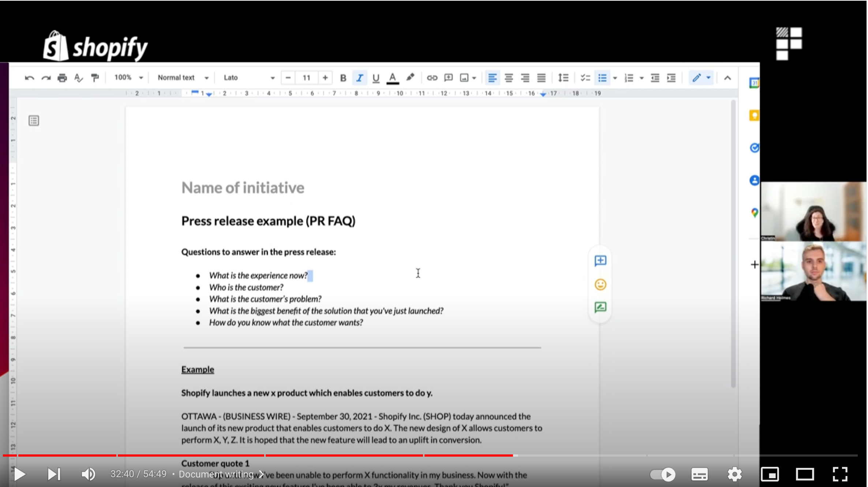868x487 pixels.
Task: Click the numbered list icon
Action: pyautogui.click(x=629, y=78)
